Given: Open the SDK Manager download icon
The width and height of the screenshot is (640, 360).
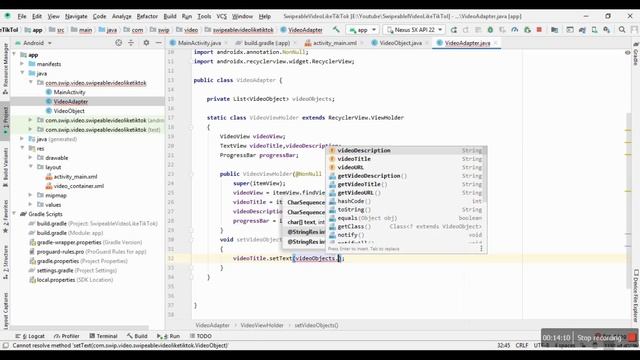Looking at the screenshot, I should [607, 30].
